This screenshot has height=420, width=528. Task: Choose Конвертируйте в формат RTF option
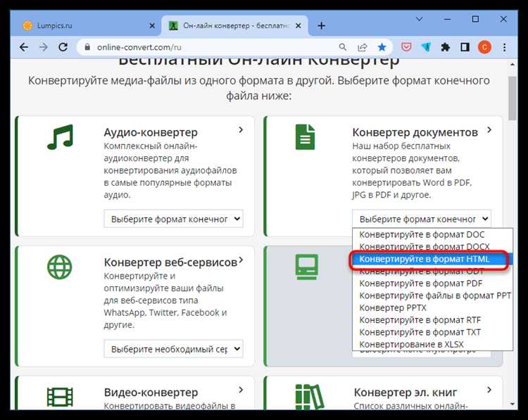(432, 320)
